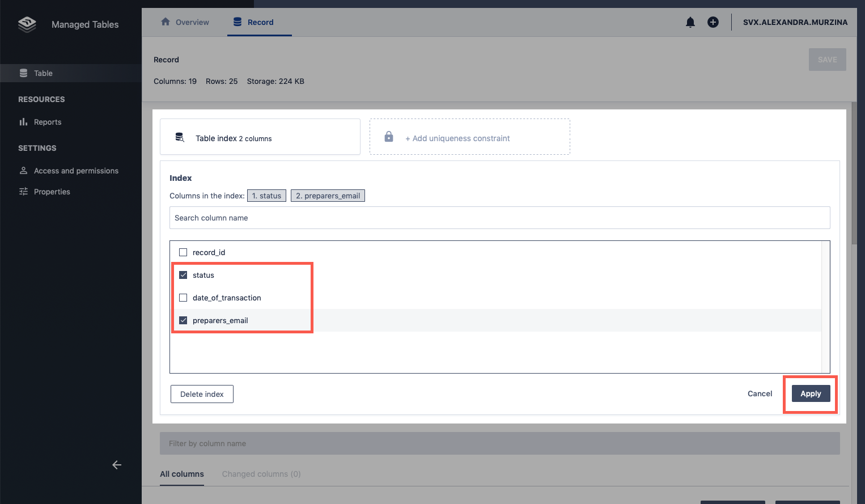Screen dimensions: 865x504
Task: Click the plus circle add icon
Action: point(713,22)
